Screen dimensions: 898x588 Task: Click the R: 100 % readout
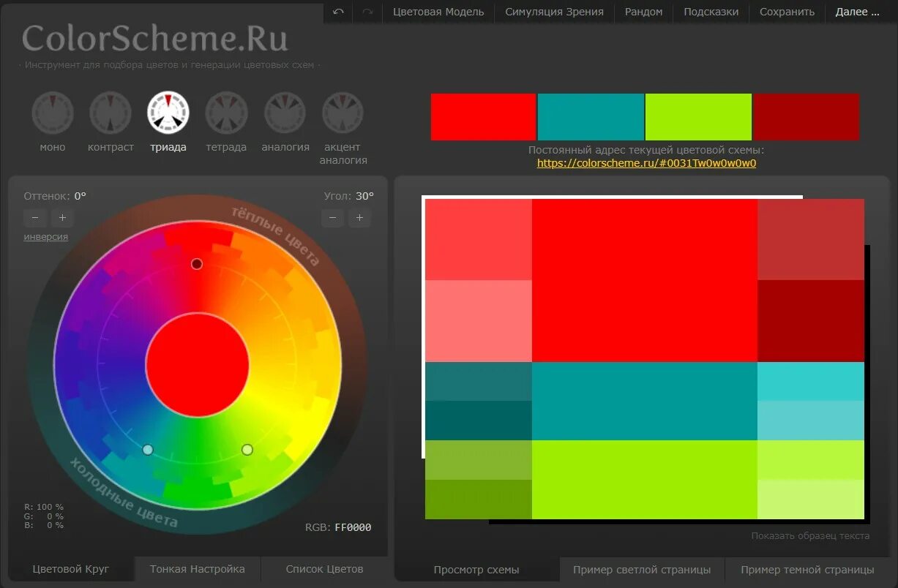point(44,507)
